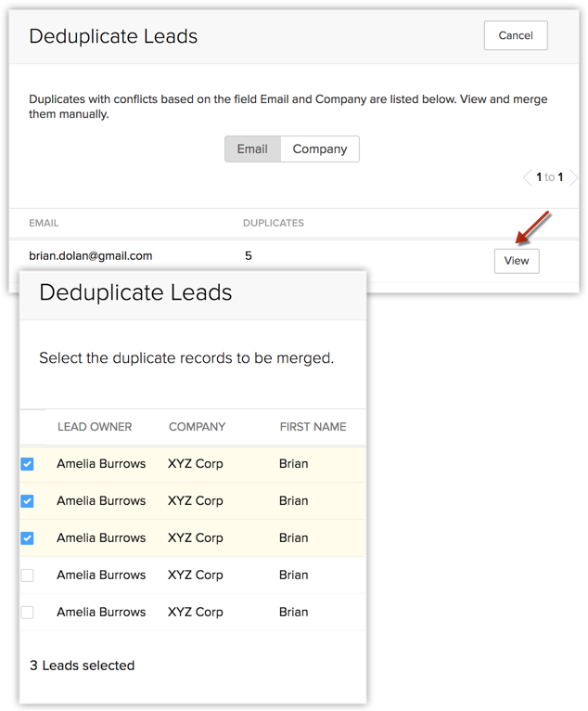Go to next page with right arrow

click(573, 177)
